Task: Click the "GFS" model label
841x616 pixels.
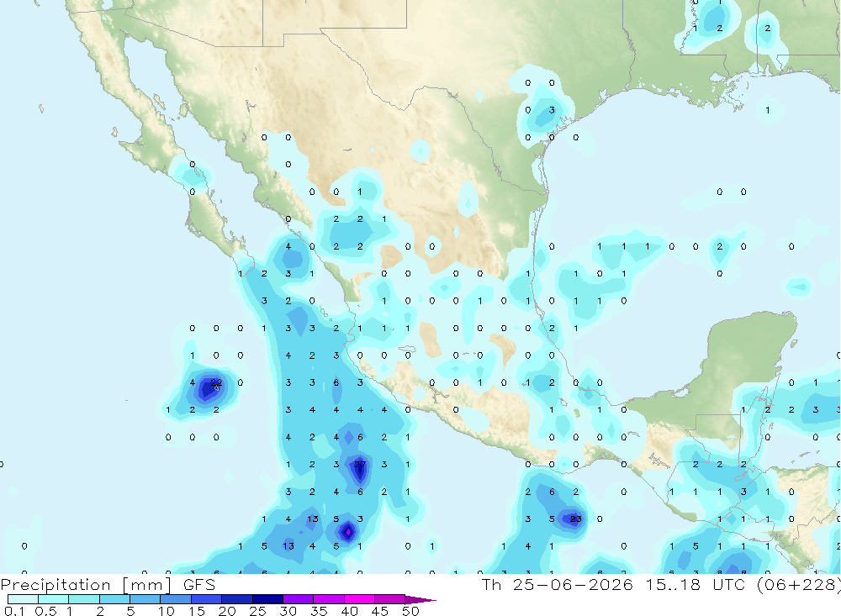Action: click(x=199, y=585)
